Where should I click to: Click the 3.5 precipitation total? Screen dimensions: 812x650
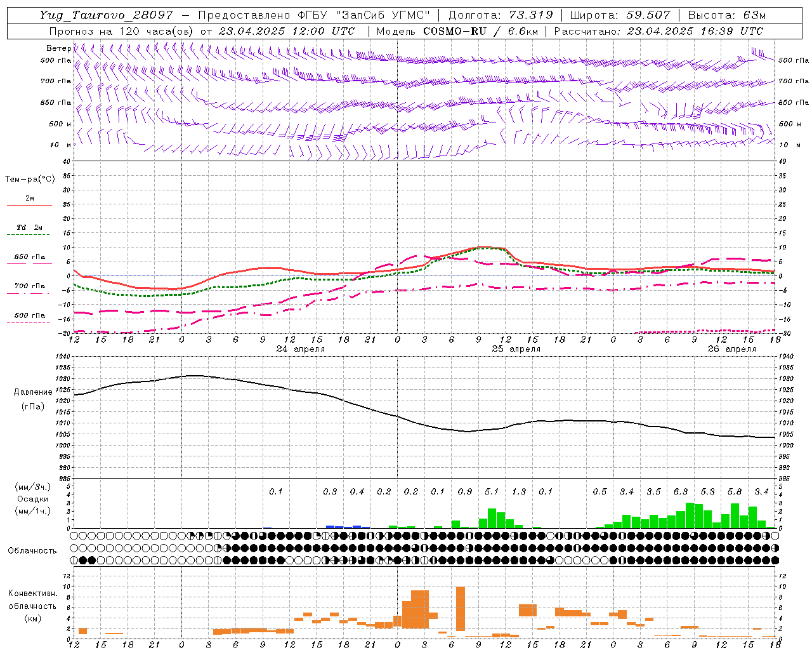[653, 491]
